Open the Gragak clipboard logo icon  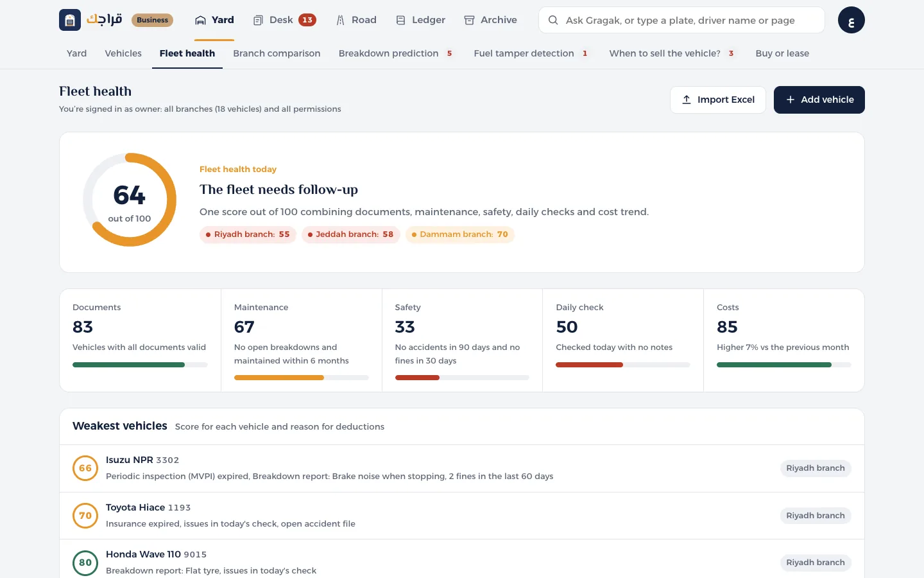coord(70,20)
